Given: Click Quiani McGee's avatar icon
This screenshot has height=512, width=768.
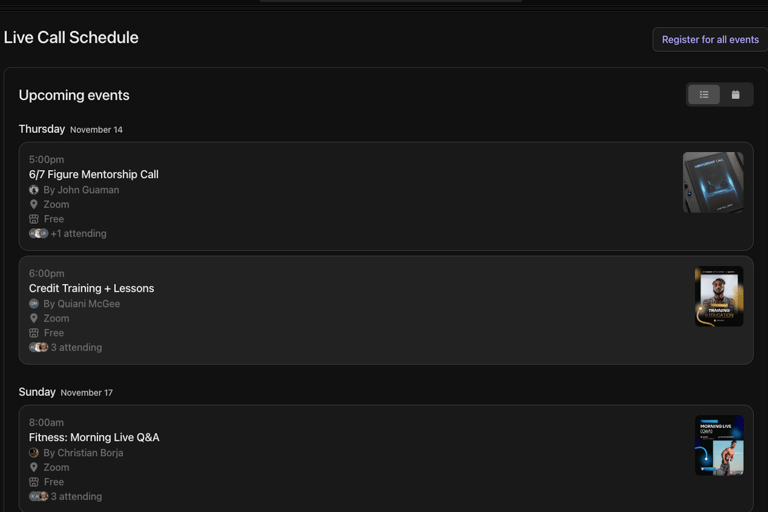Looking at the screenshot, I should click(x=34, y=304).
